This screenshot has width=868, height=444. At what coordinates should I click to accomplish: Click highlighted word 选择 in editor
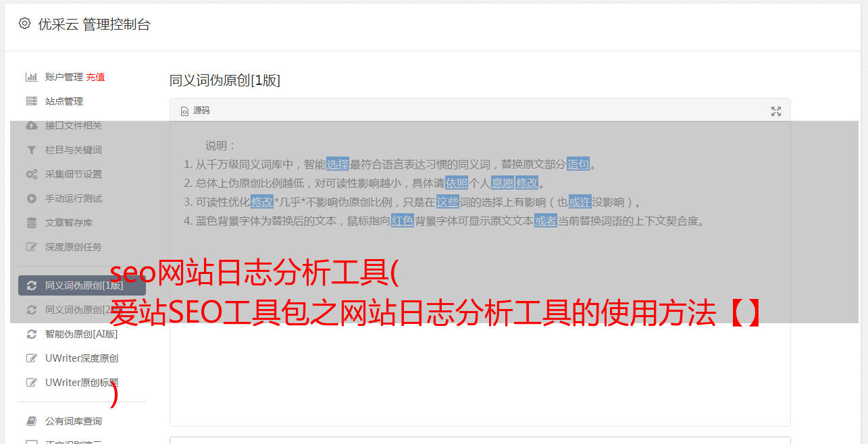[338, 164]
